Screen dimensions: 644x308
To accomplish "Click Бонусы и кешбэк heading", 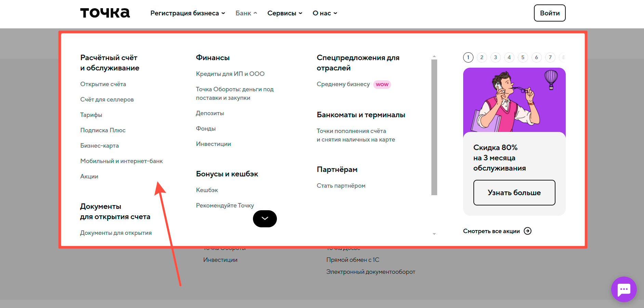I will pyautogui.click(x=227, y=174).
